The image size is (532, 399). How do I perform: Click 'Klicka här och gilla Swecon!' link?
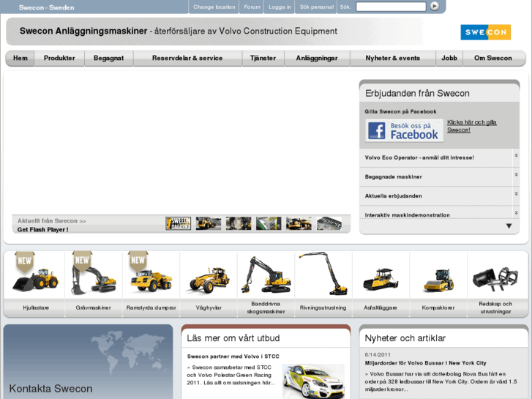[x=471, y=126]
